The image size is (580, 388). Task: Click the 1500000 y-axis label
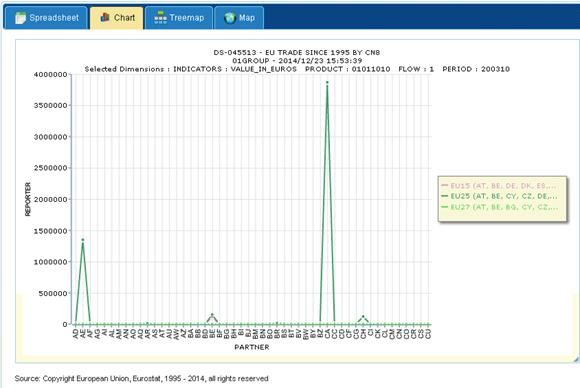pos(51,231)
